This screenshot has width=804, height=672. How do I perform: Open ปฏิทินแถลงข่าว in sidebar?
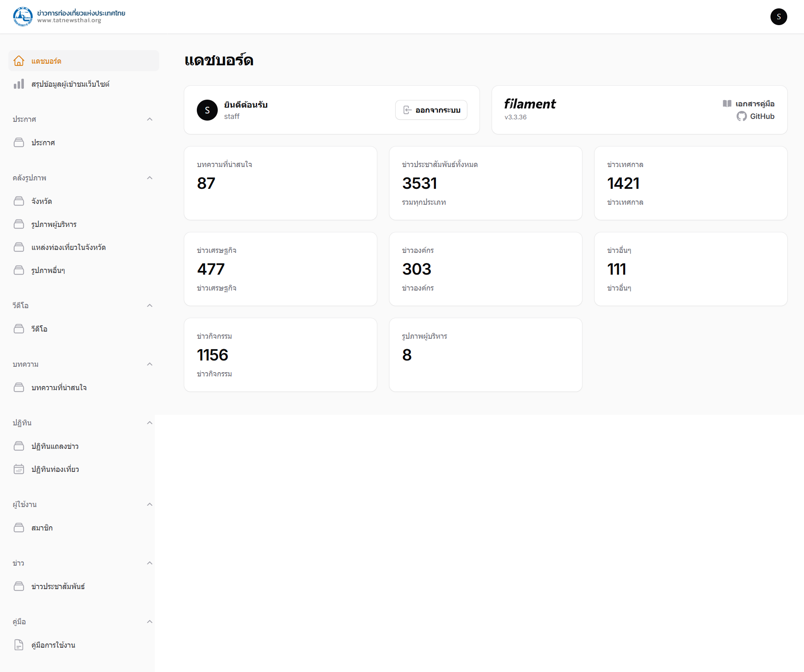tap(84, 446)
